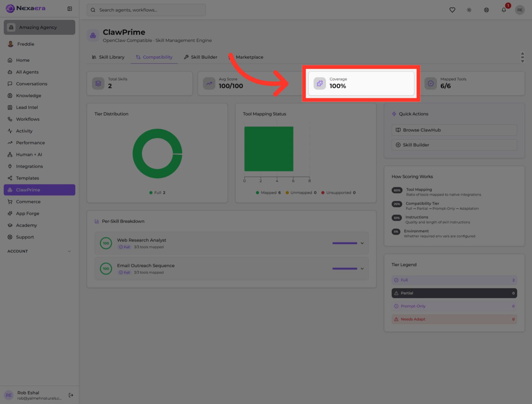The image size is (532, 404).
Task: Select Freddie agent in sidebar
Action: 39,44
